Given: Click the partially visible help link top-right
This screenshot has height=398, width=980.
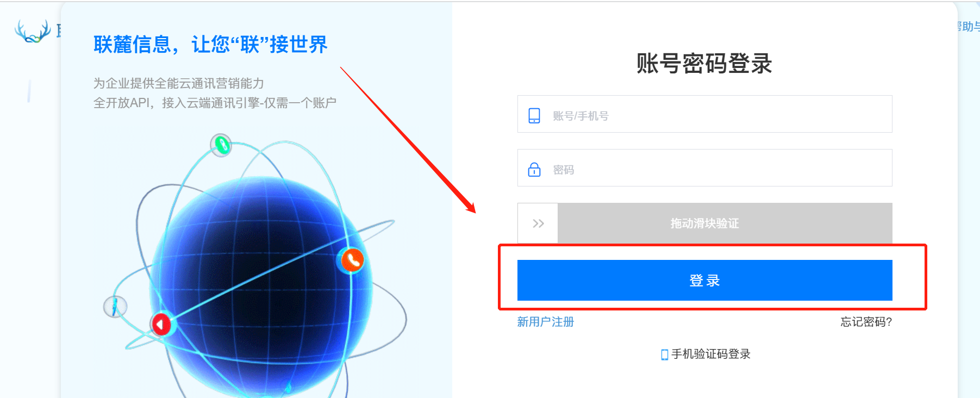Looking at the screenshot, I should (968, 26).
